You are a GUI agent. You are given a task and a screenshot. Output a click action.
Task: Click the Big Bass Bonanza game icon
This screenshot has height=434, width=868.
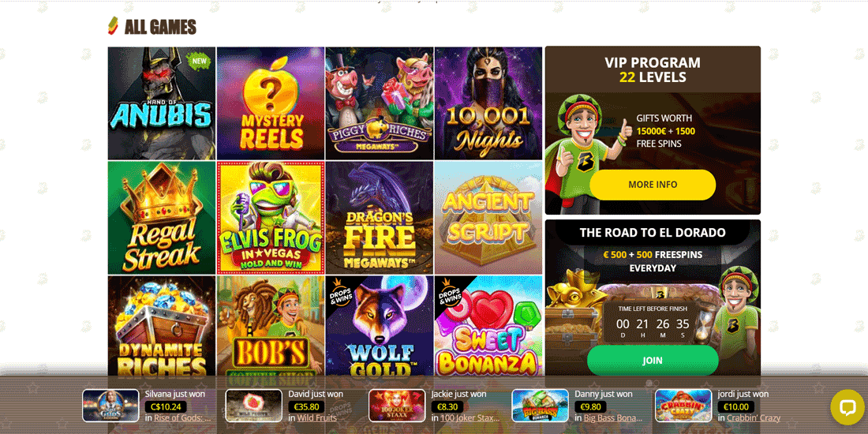[540, 406]
